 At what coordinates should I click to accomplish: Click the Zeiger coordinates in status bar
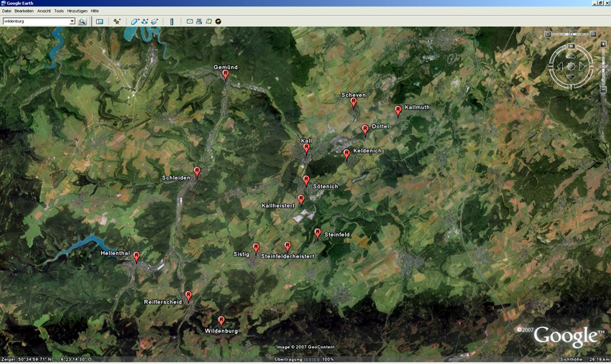(x=47, y=359)
